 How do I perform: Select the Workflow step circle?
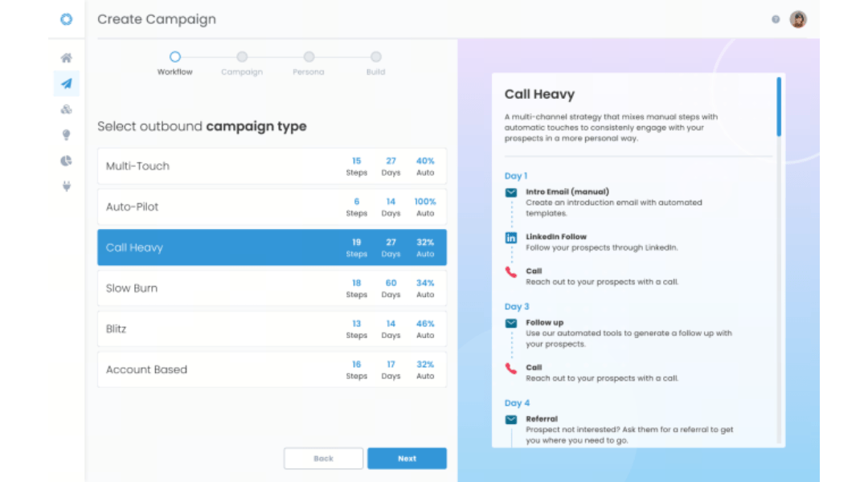coord(175,56)
